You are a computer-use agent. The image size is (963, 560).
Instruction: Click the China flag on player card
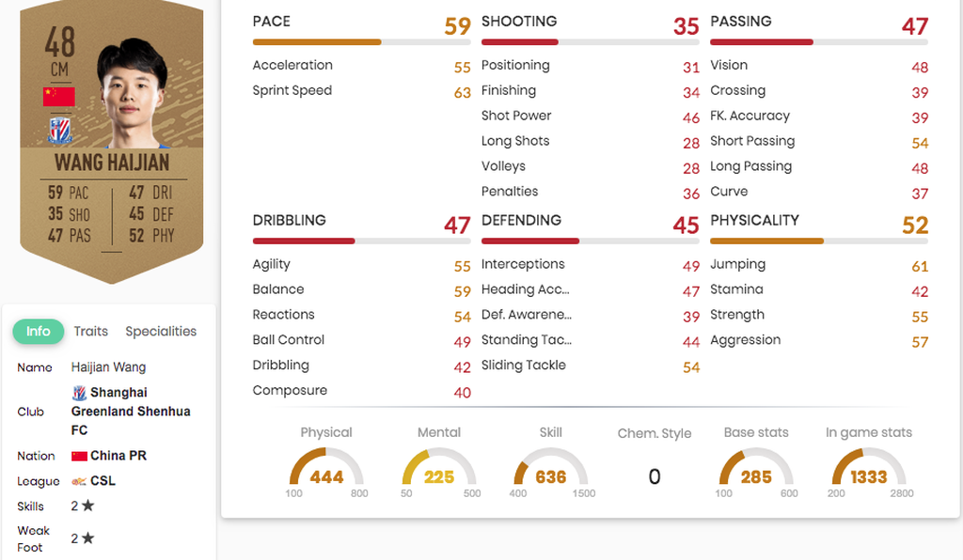(x=59, y=97)
